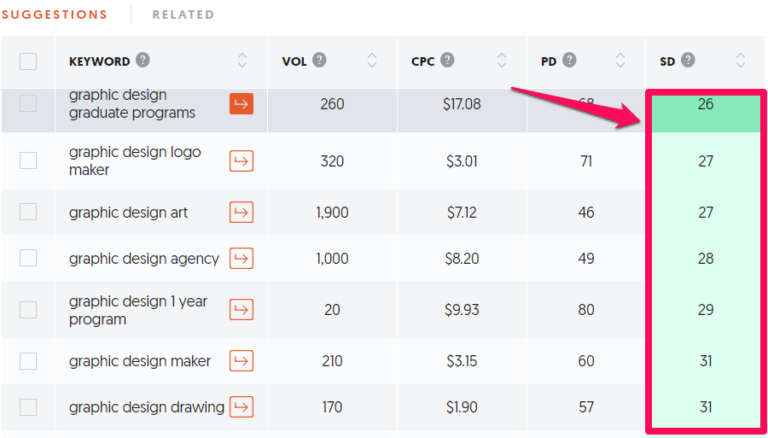Image resolution: width=768 pixels, height=438 pixels.
Task: Click CPC value $17.08
Action: (462, 104)
